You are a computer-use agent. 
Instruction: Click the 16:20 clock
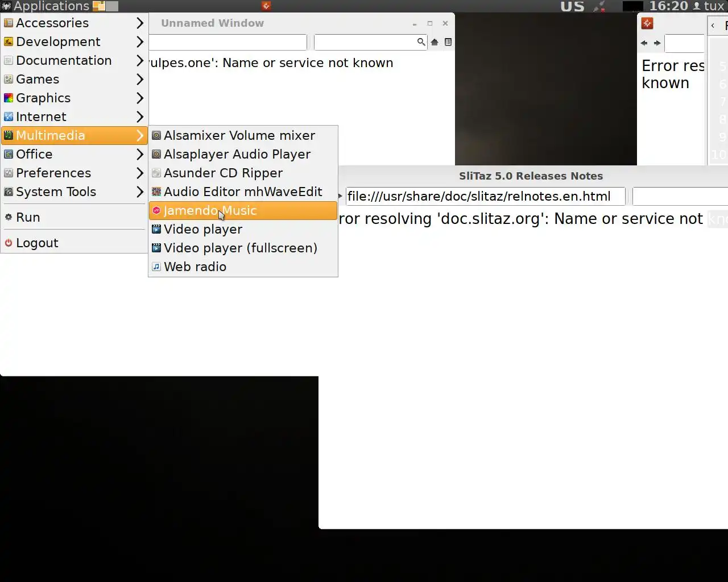[x=668, y=6]
